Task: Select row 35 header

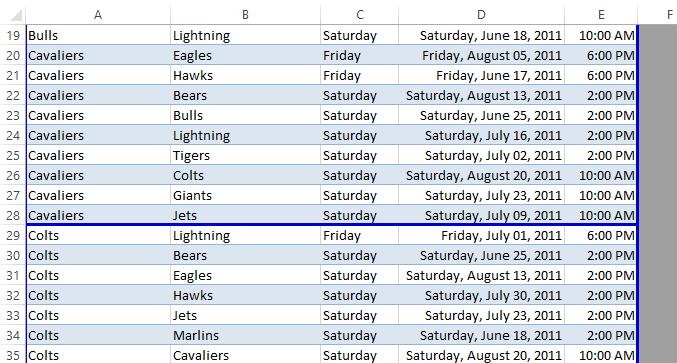Action: tap(13, 355)
